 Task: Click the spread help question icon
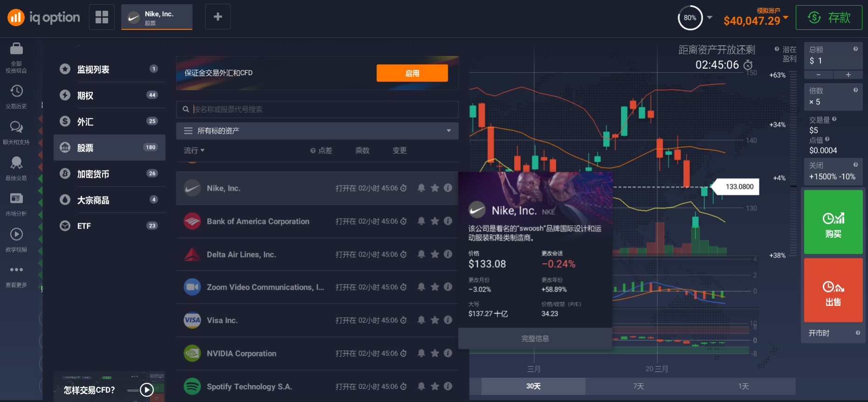[313, 151]
